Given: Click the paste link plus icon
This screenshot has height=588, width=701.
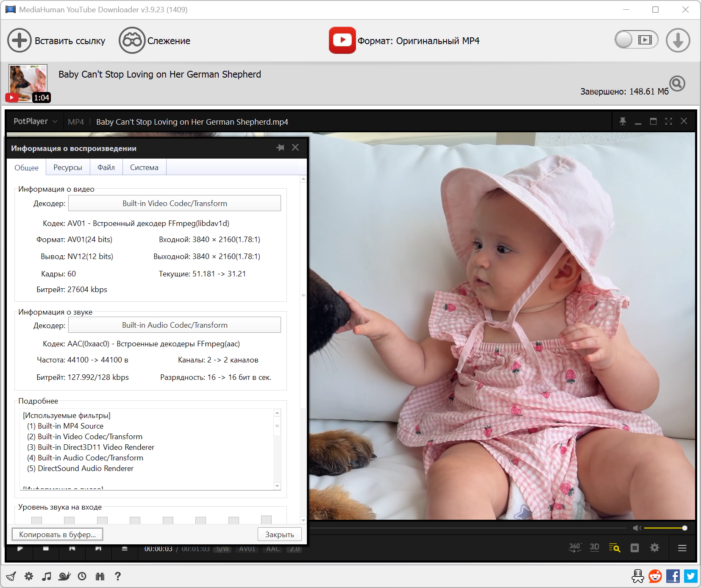Looking at the screenshot, I should (19, 41).
